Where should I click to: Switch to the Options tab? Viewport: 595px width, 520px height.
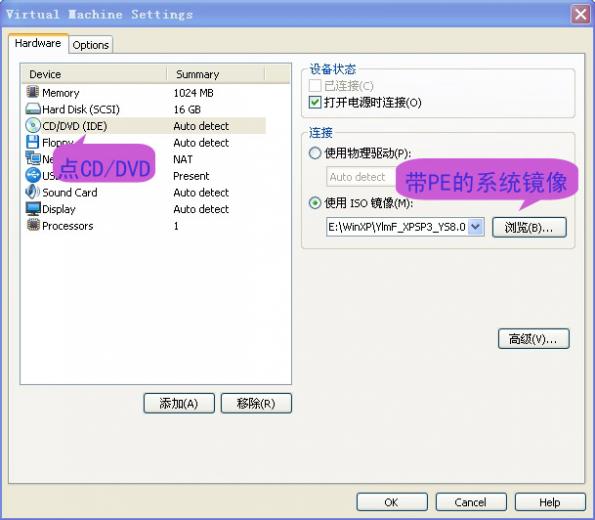tap(90, 45)
